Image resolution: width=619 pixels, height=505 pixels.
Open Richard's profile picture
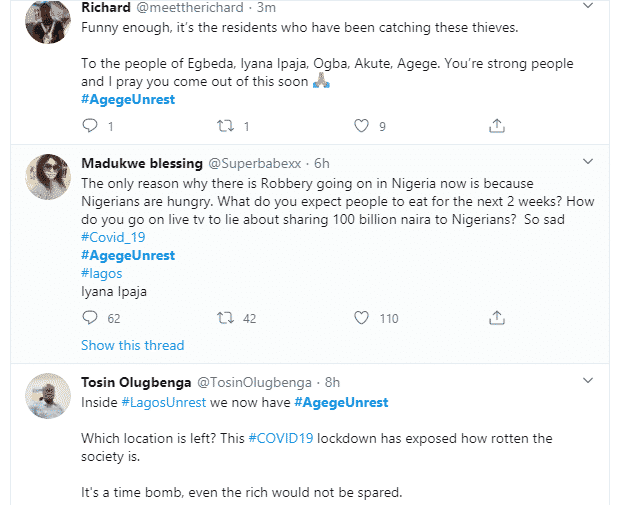point(45,21)
